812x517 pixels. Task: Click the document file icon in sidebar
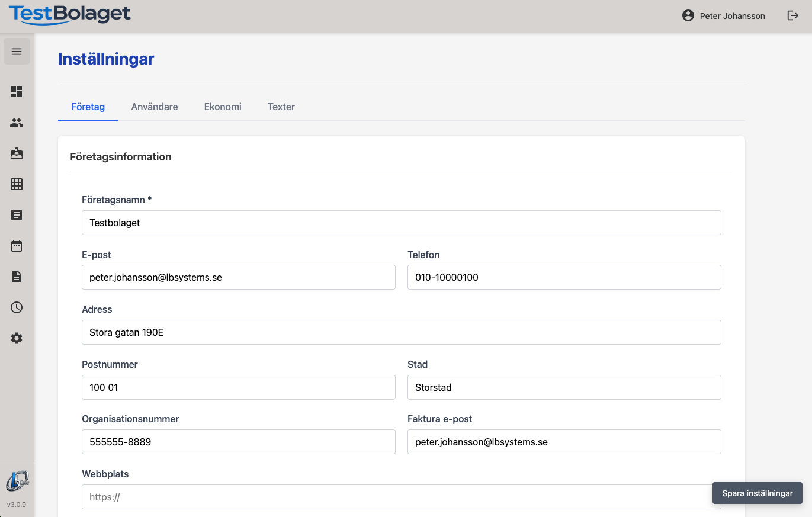pyautogui.click(x=17, y=277)
